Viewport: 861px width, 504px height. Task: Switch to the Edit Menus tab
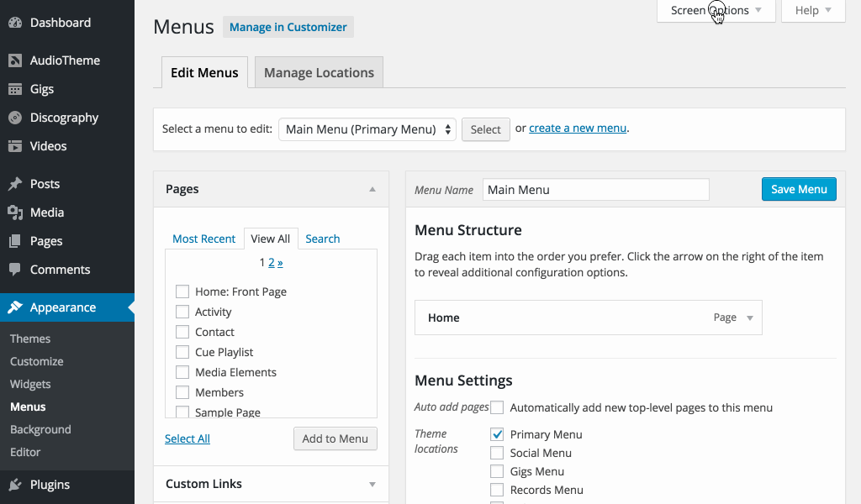coord(204,72)
